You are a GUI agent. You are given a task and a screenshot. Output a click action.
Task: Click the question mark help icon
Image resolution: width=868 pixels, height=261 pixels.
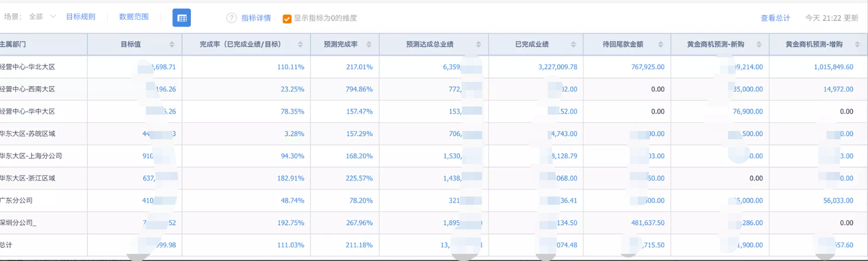(x=231, y=18)
